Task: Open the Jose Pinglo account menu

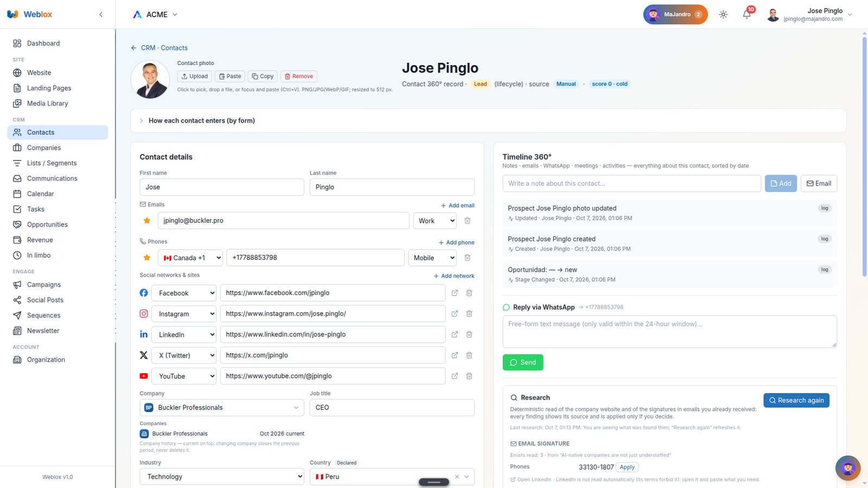Action: pyautogui.click(x=809, y=15)
